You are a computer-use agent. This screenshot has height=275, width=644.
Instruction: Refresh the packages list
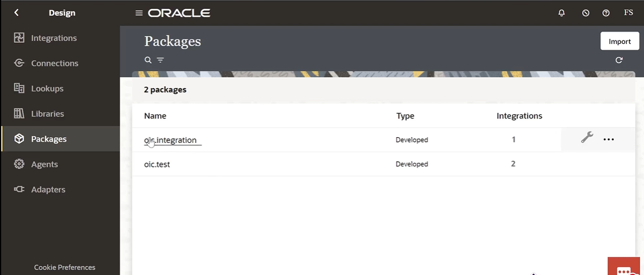619,60
